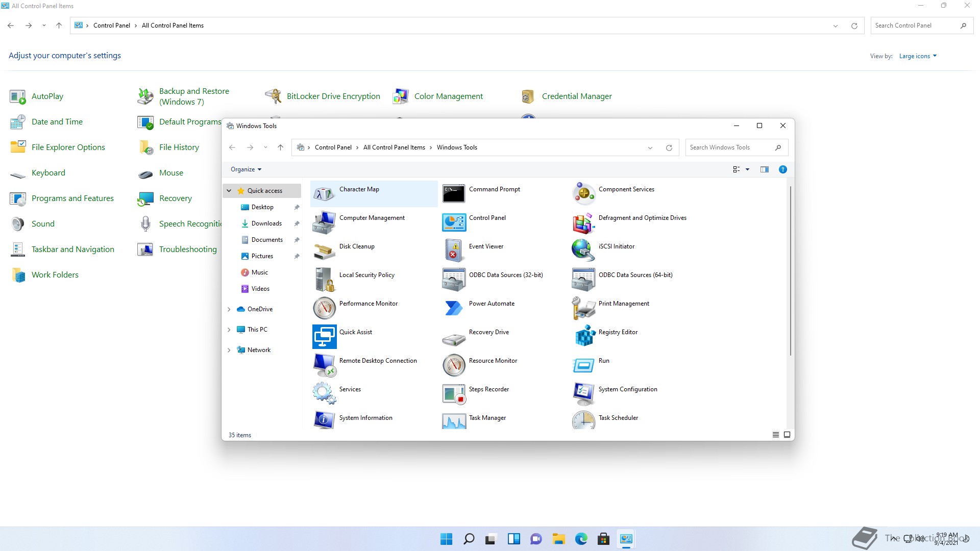The image size is (980, 551).
Task: Open Print Management icon
Action: [x=583, y=308]
